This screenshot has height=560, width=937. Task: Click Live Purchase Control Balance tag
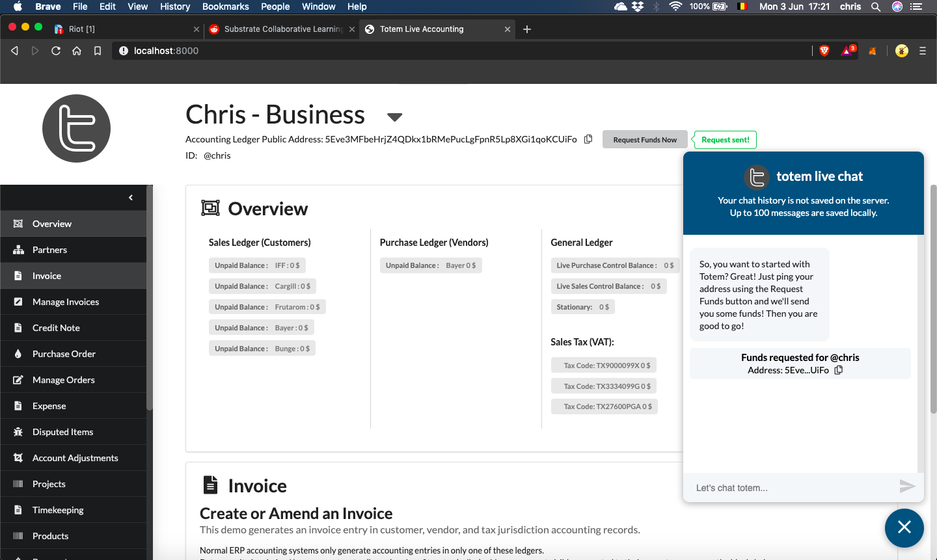(616, 265)
